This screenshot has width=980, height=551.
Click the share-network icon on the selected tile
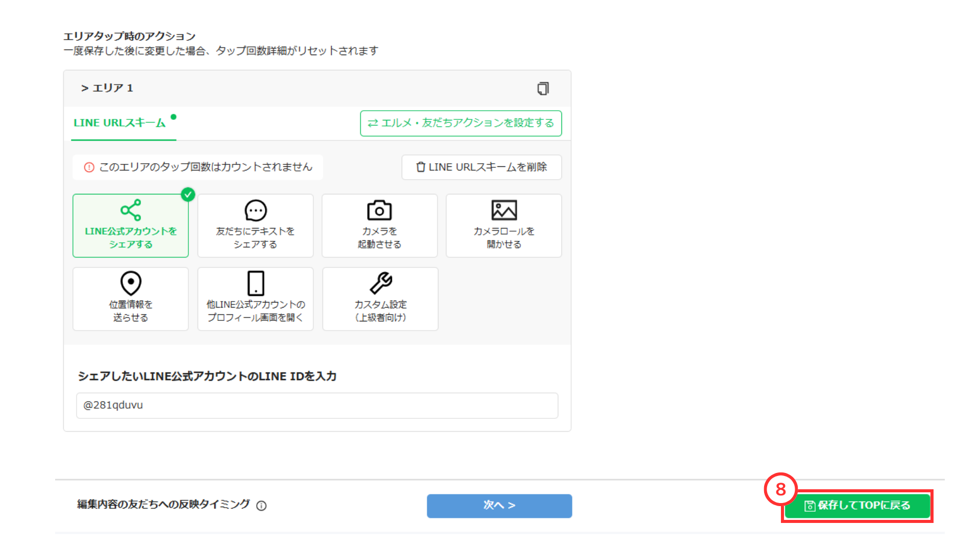131,209
